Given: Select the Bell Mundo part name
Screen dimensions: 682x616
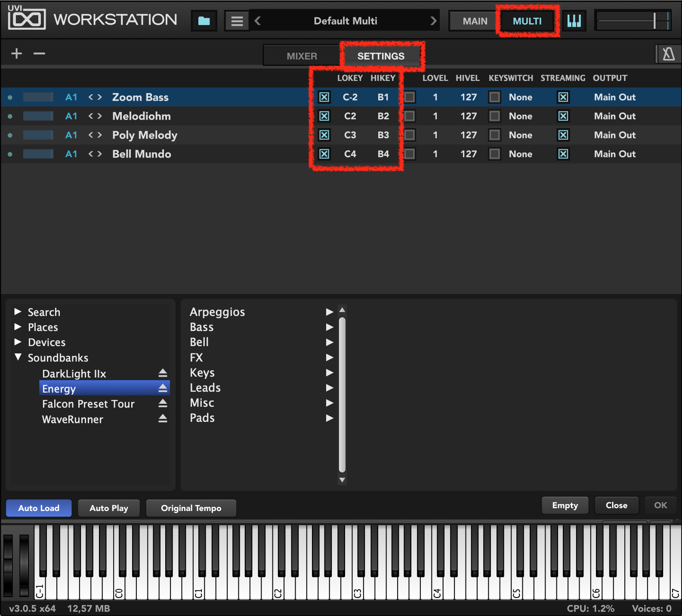Looking at the screenshot, I should pyautogui.click(x=142, y=154).
